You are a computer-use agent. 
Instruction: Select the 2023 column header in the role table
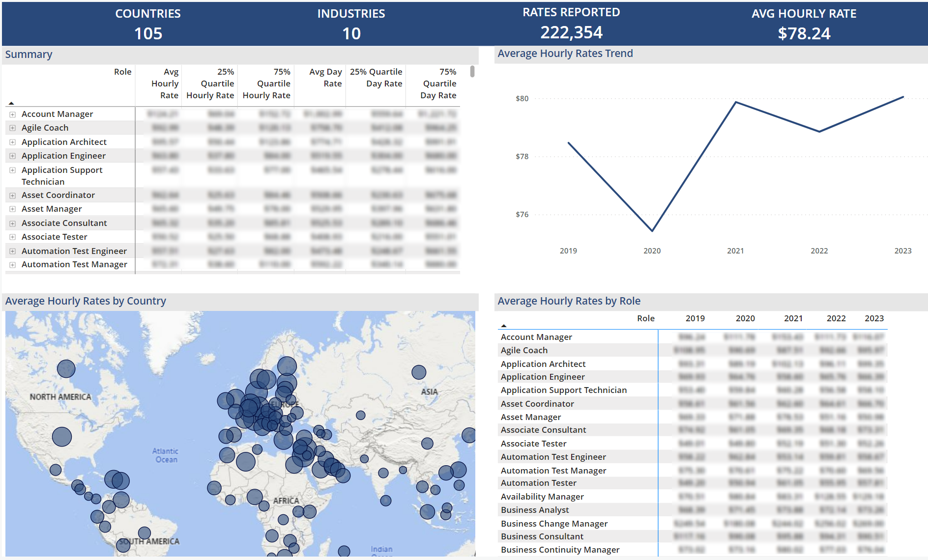point(874,318)
